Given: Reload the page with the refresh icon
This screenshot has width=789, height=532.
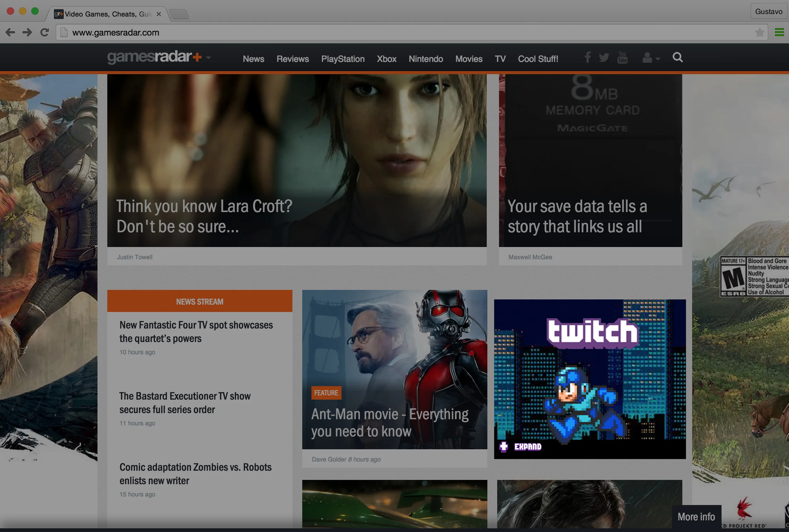Looking at the screenshot, I should pyautogui.click(x=44, y=33).
